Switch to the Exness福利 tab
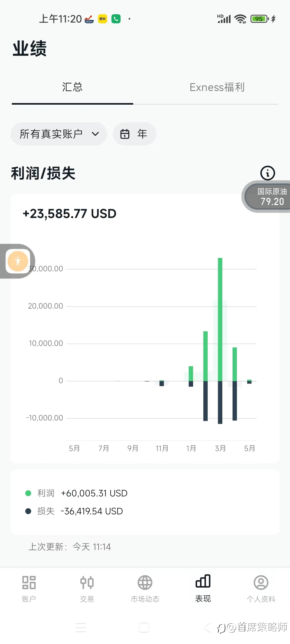Screen dimensions: 290x644 click(217, 87)
